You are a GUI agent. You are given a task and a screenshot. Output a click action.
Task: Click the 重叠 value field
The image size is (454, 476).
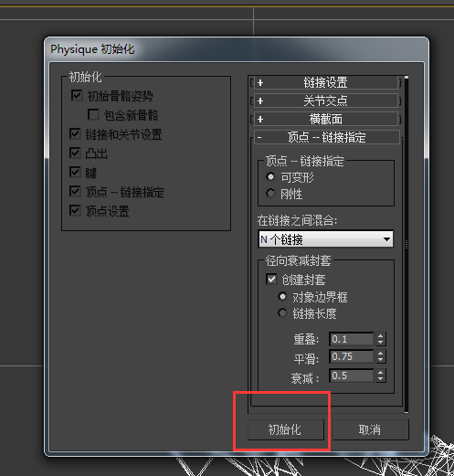tap(352, 339)
